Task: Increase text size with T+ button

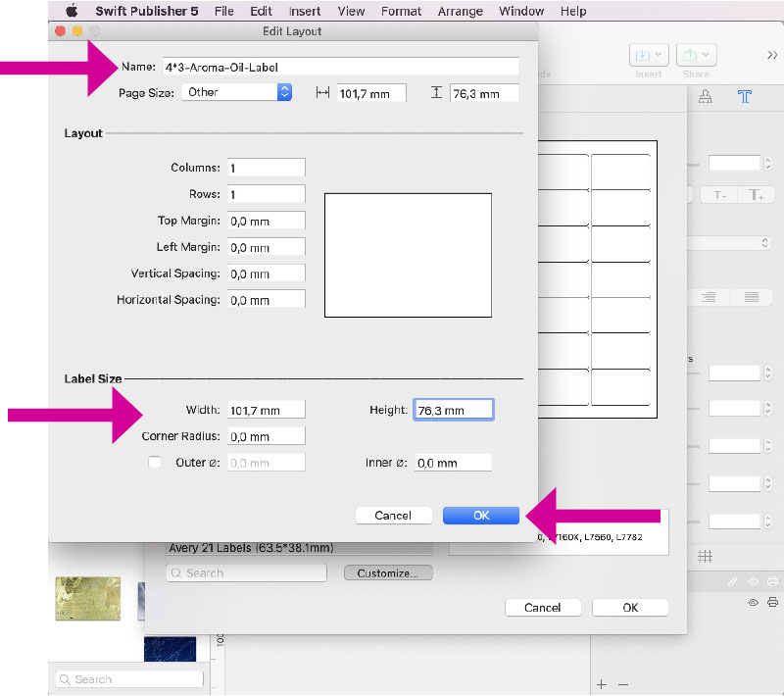Action: pyautogui.click(x=756, y=195)
